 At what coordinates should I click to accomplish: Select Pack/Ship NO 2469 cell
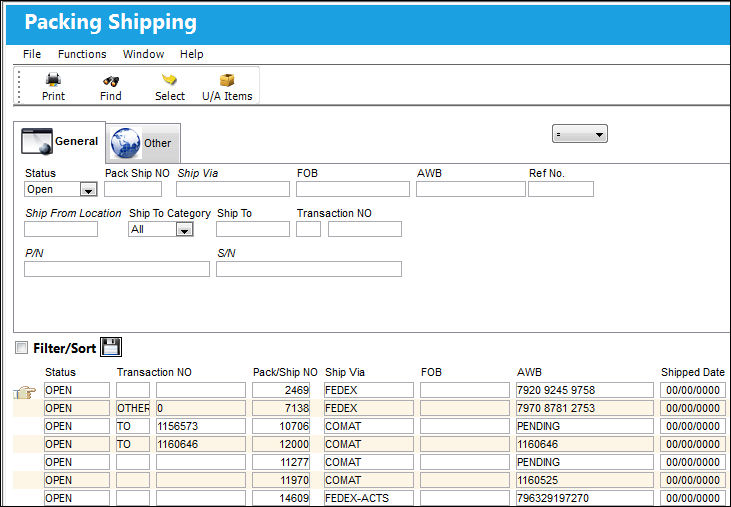coord(281,390)
